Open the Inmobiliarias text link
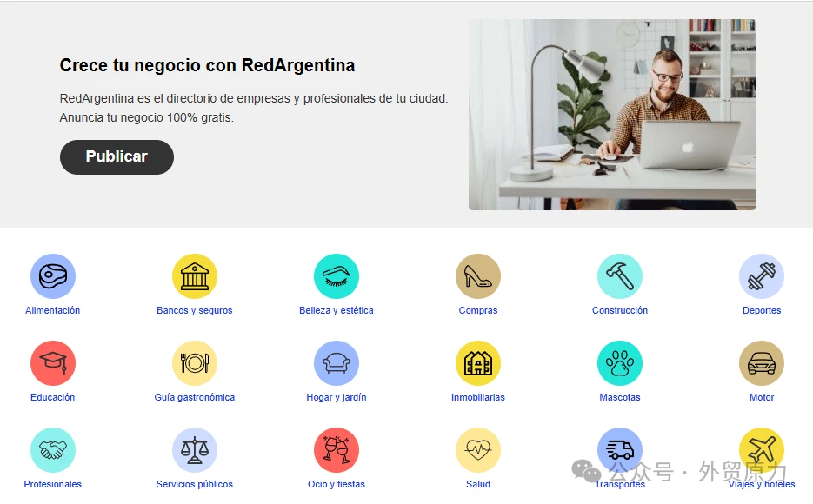This screenshot has height=504, width=813. 478,397
